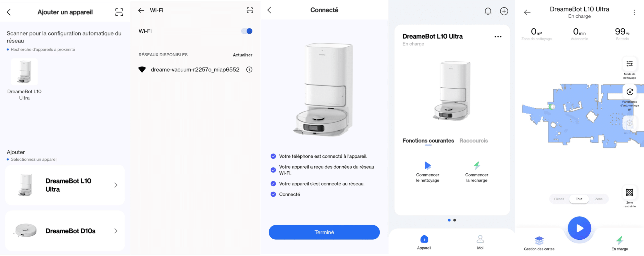Select Tout cleaning mode
This screenshot has width=644, height=256.
tap(579, 199)
